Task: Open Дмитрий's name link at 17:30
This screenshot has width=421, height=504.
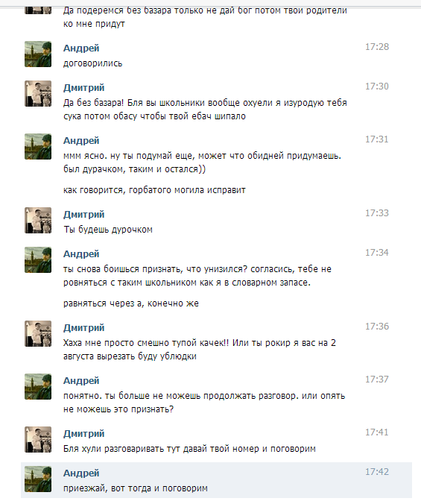Action: coord(83,88)
